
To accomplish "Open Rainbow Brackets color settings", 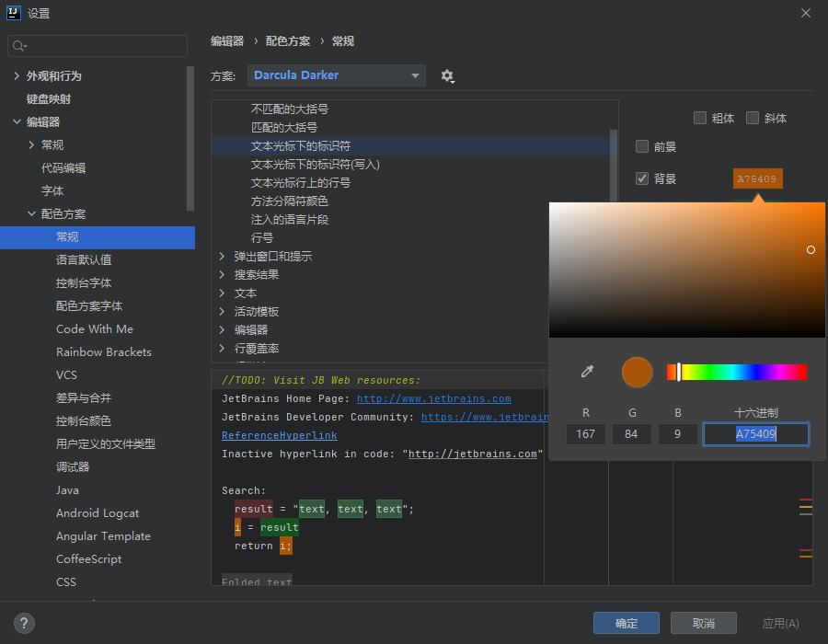I will tap(104, 352).
